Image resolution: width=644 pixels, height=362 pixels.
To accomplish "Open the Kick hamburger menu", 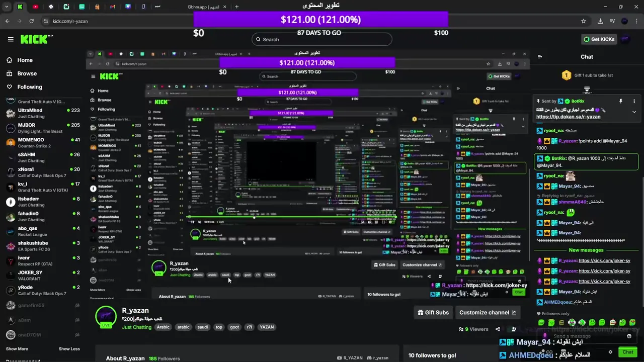I will pyautogui.click(x=11, y=39).
